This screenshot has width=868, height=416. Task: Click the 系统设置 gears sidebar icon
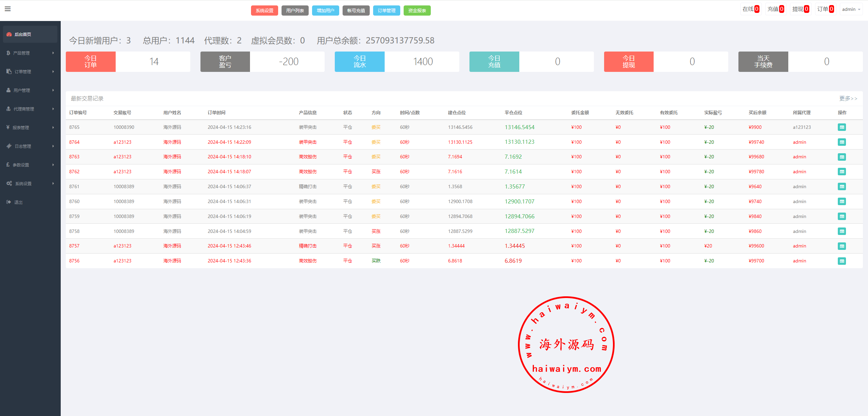click(9, 183)
